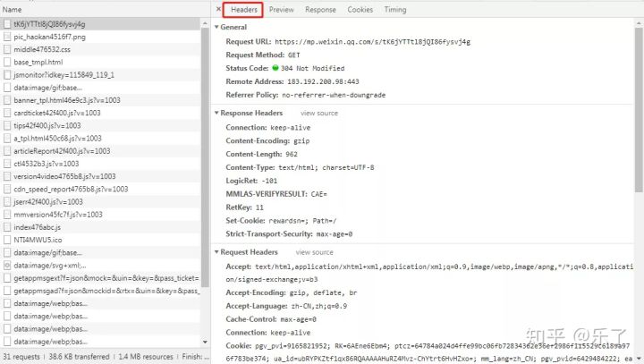
Task: Click request list scroll down arrow
Action: pos(205,342)
